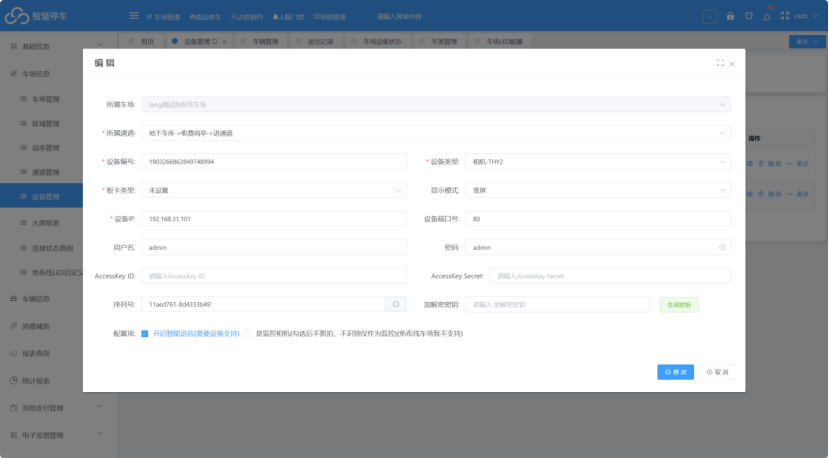Click the 设备端口号 input field
Screen dimensions: 829x459
pos(598,218)
